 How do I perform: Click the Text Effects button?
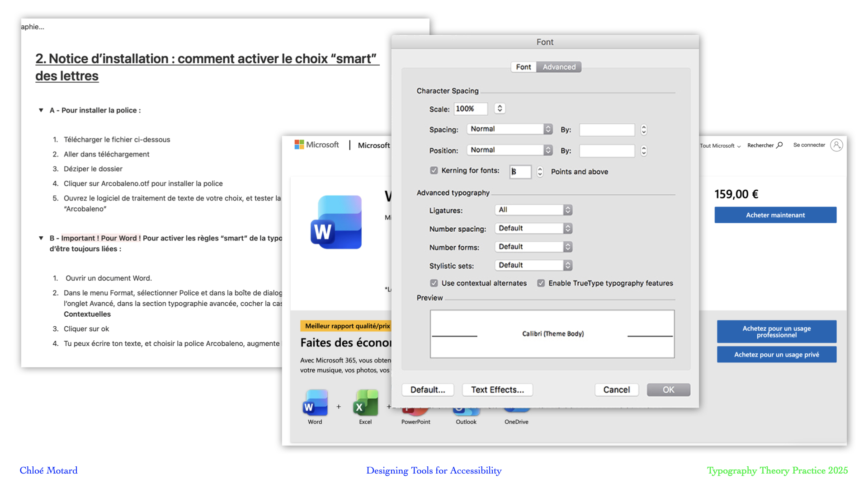point(497,389)
